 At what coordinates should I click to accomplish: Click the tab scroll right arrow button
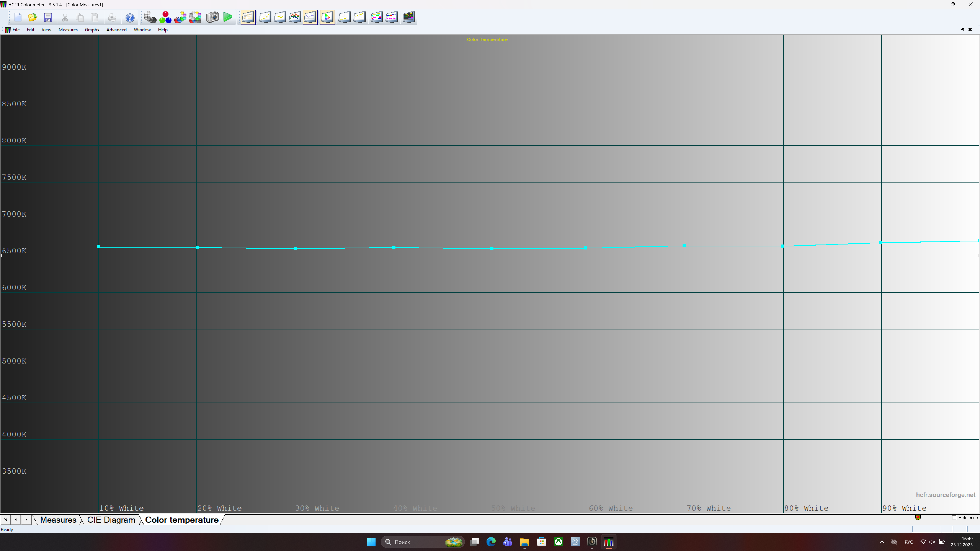pyautogui.click(x=26, y=520)
